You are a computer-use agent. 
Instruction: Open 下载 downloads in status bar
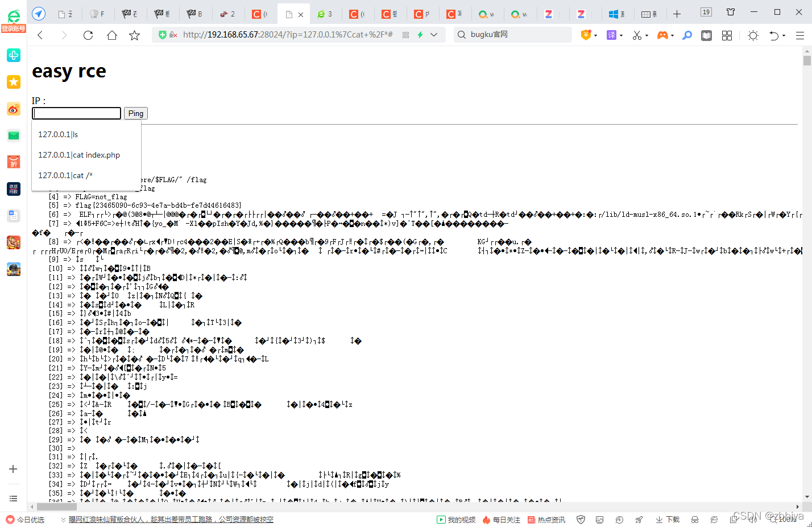[x=668, y=520]
